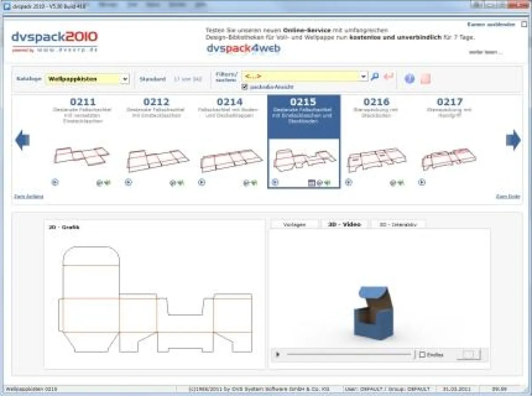Expand the filter search dropdown
This screenshot has width=532, height=396.
(364, 76)
